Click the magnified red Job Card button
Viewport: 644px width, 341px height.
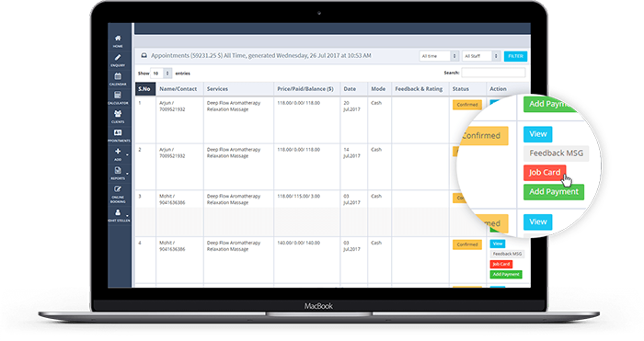pos(545,173)
